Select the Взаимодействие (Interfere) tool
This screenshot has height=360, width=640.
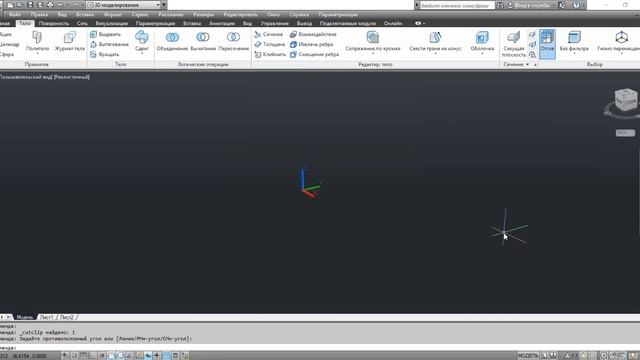pyautogui.click(x=313, y=34)
